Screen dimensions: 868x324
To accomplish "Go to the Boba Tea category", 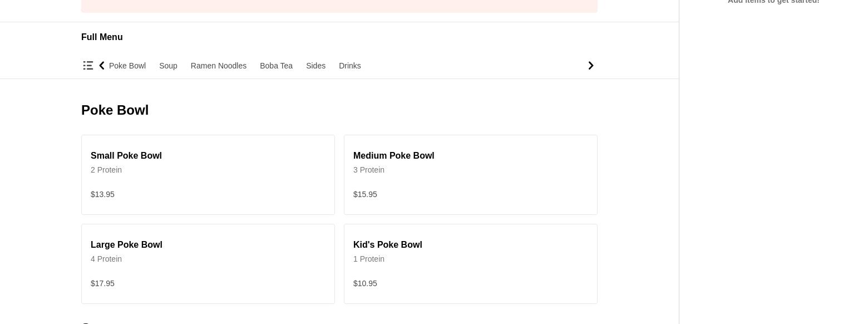I will pyautogui.click(x=276, y=66).
